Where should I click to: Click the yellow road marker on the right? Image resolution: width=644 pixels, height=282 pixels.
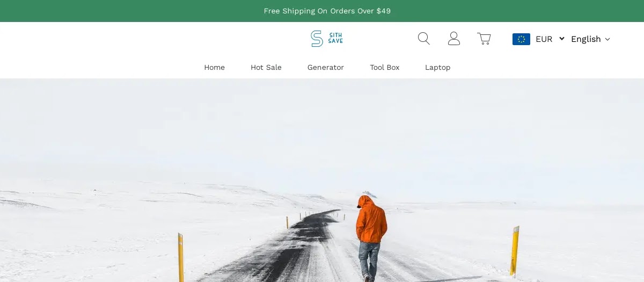click(515, 251)
